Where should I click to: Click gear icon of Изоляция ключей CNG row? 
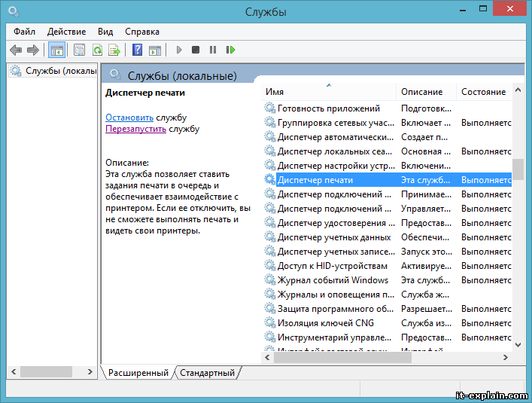coord(269,322)
